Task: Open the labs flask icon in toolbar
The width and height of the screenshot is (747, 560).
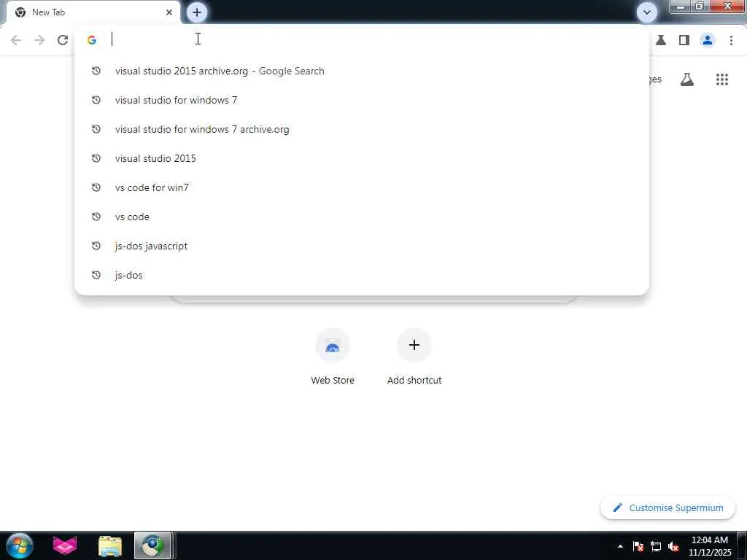Action: [x=661, y=40]
